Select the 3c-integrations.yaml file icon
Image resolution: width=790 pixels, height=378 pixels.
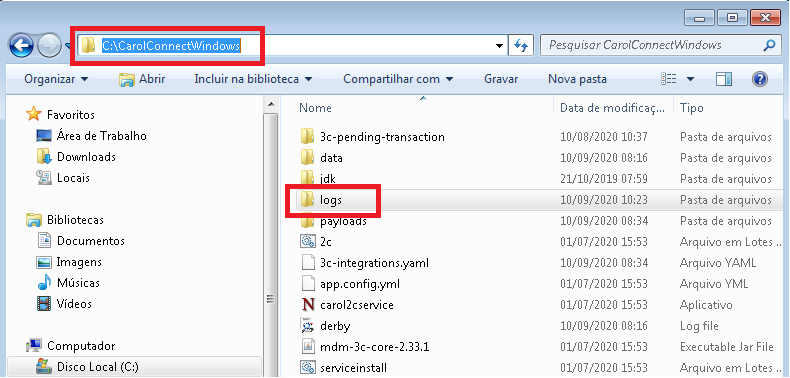click(307, 263)
